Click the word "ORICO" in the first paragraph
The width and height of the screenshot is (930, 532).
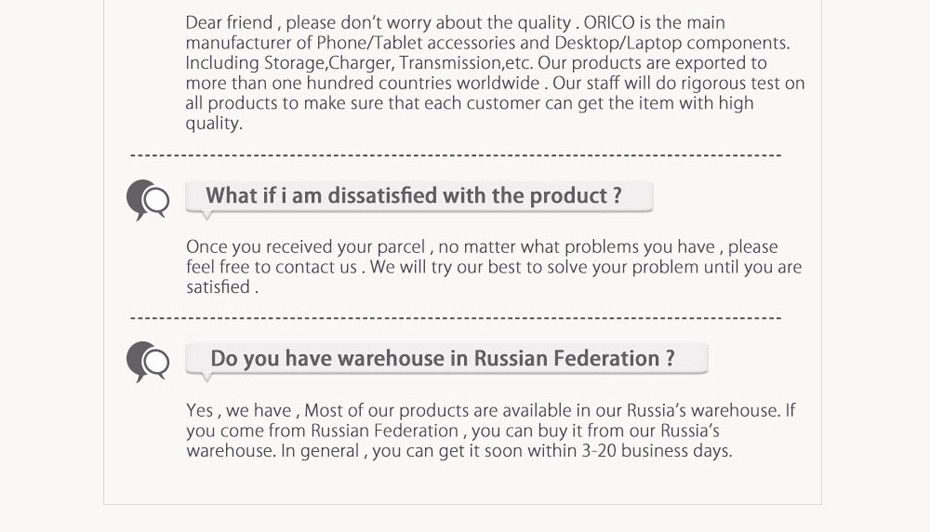click(x=610, y=23)
